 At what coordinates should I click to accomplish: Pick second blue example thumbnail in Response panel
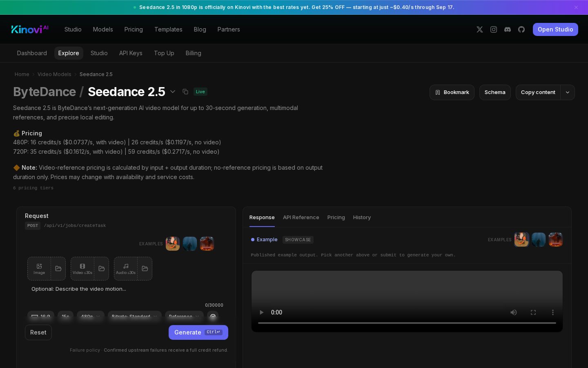539,240
